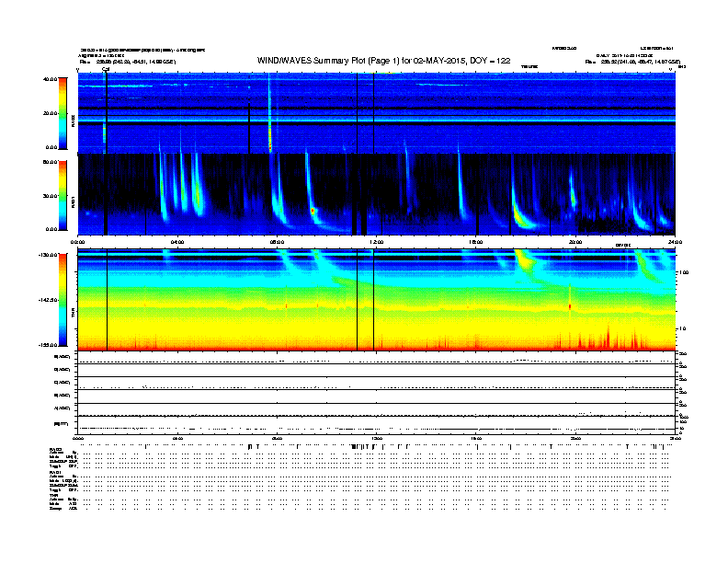Click the 08:00 tick below the line plots
This screenshot has width=728, height=563.
(x=277, y=438)
